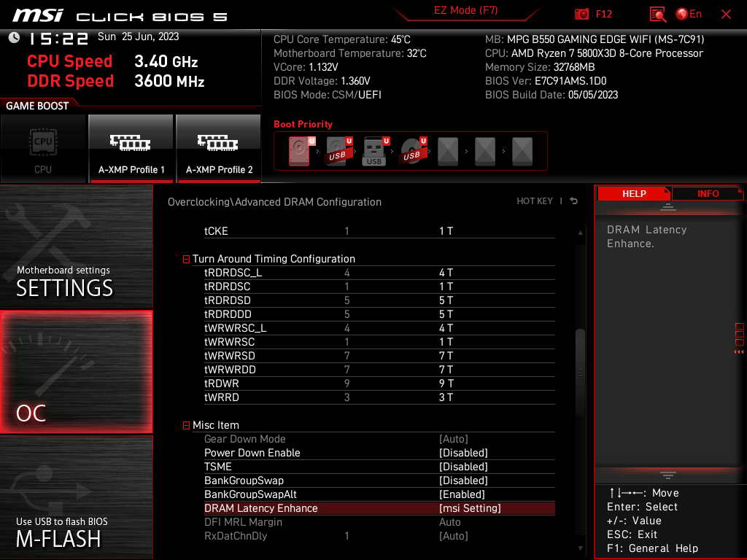
Task: Open the M-FLASH BIOS flashing section
Action: (76, 497)
